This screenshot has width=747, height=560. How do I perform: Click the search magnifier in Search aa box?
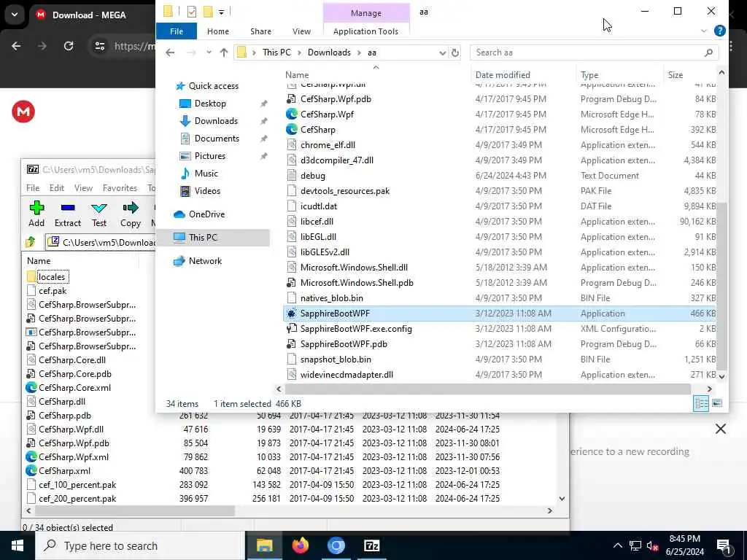(708, 52)
